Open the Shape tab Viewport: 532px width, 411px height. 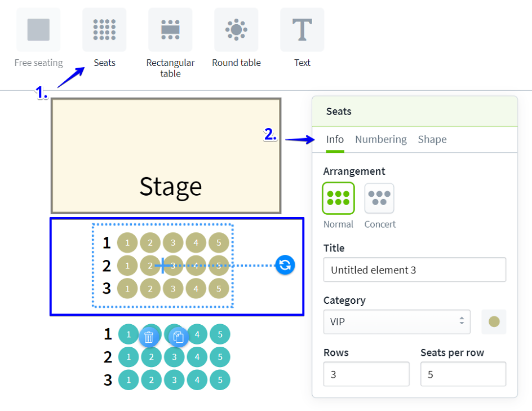pos(432,139)
